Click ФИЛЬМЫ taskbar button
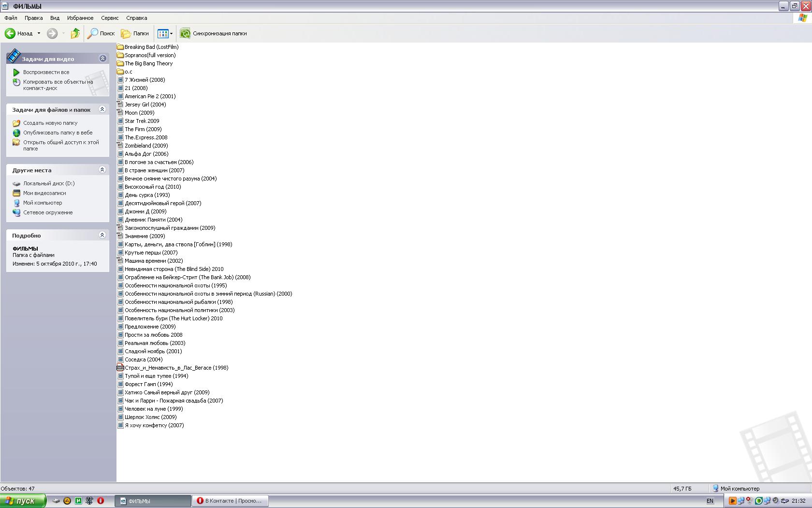Image resolution: width=812 pixels, height=508 pixels. pyautogui.click(x=153, y=501)
